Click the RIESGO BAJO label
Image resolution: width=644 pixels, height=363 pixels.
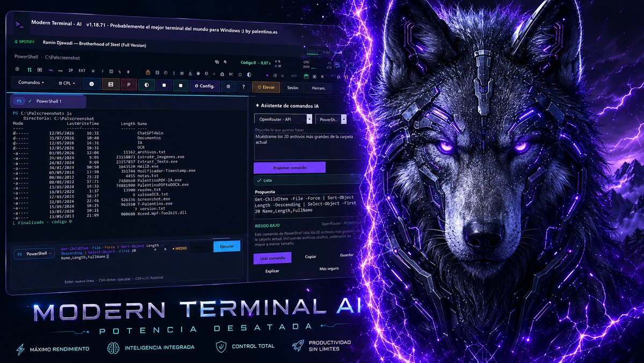(x=267, y=226)
